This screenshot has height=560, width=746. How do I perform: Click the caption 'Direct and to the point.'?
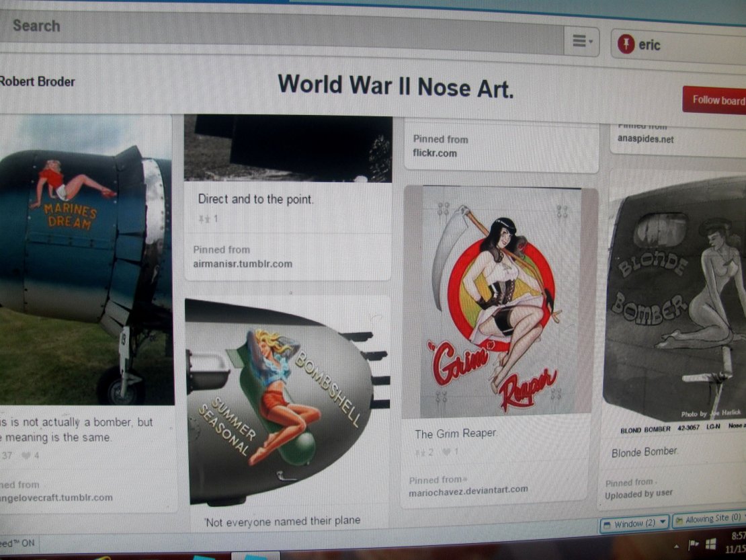pyautogui.click(x=256, y=199)
